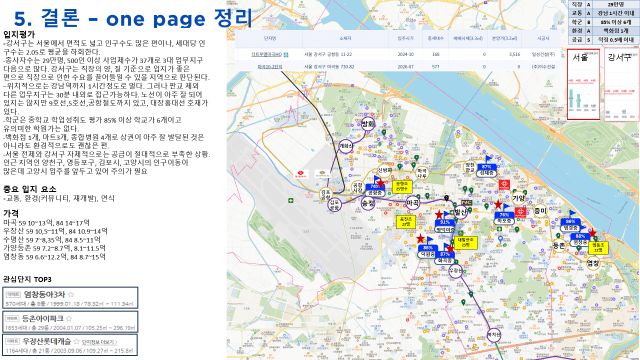Click the 교통 row in rating table
The image size is (640, 360).
click(x=604, y=13)
